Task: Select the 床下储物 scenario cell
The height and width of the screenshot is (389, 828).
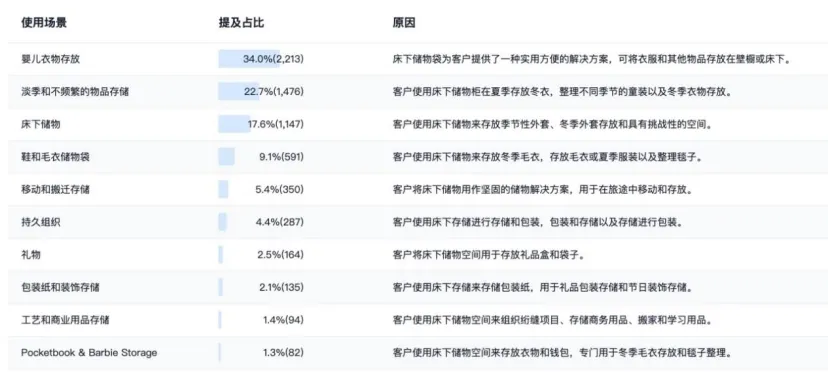Action: [x=41, y=125]
